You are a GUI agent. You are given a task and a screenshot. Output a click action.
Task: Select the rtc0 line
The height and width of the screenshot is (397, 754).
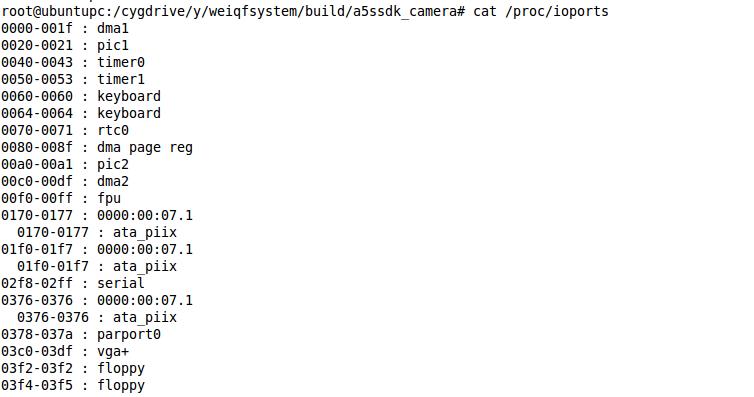tap(65, 130)
